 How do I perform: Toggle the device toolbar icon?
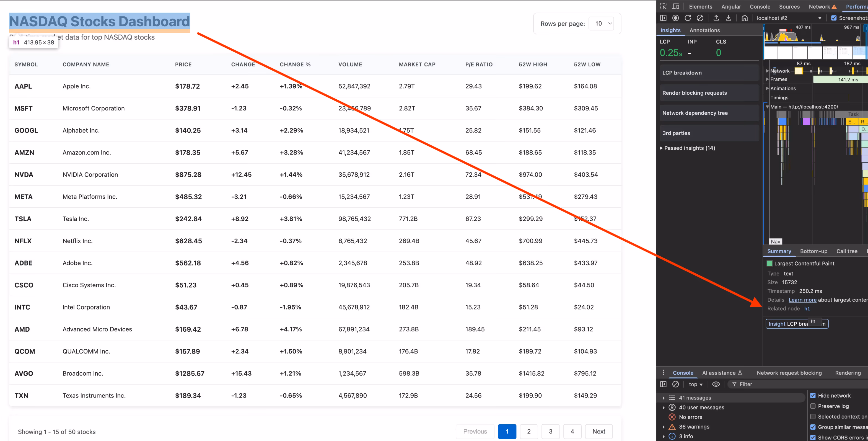coord(676,6)
